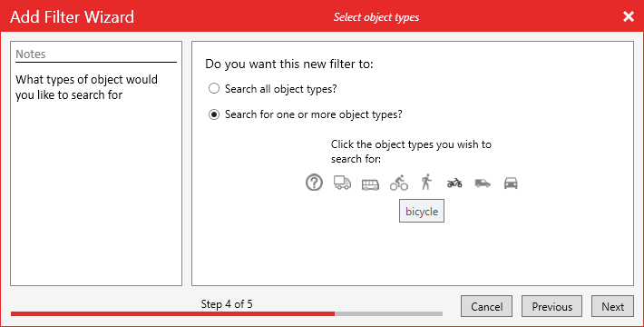This screenshot has height=327, width=644.
Task: Choose 'Search for one or more object types?' option
Action: pos(306,114)
